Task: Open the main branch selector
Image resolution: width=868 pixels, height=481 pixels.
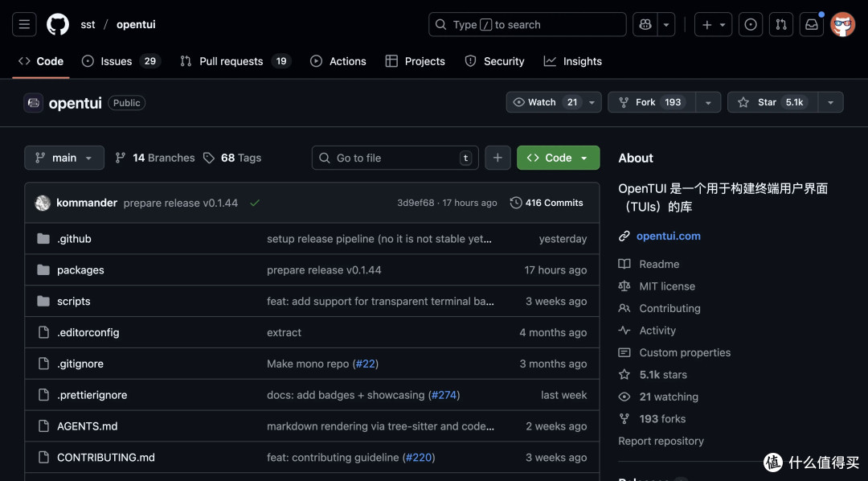Action: pos(64,158)
